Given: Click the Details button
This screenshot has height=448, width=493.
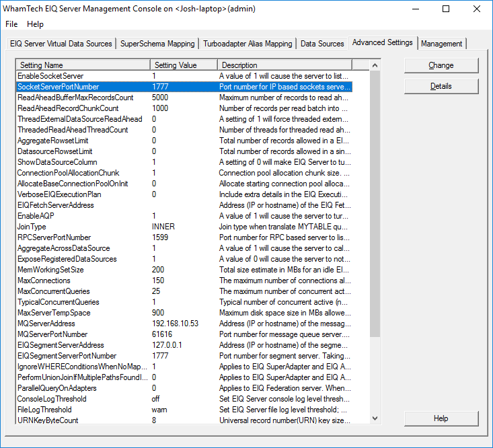Looking at the screenshot, I should pos(441,86).
